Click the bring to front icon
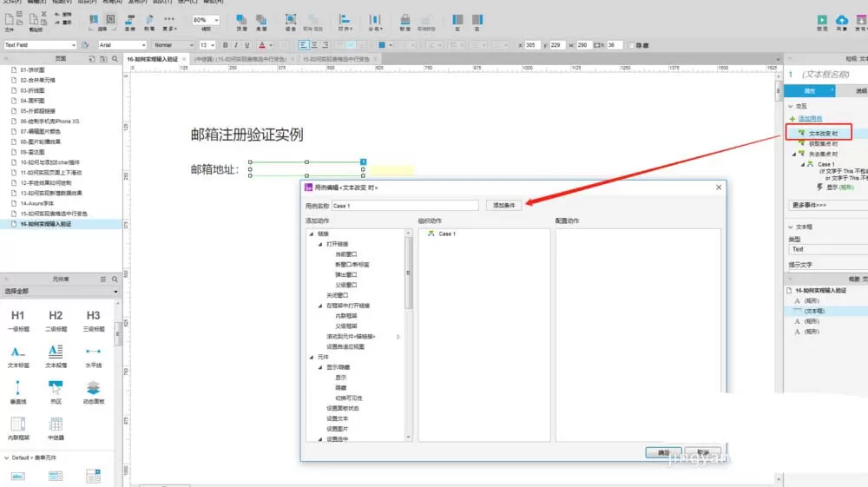868x487 pixels. 241,20
